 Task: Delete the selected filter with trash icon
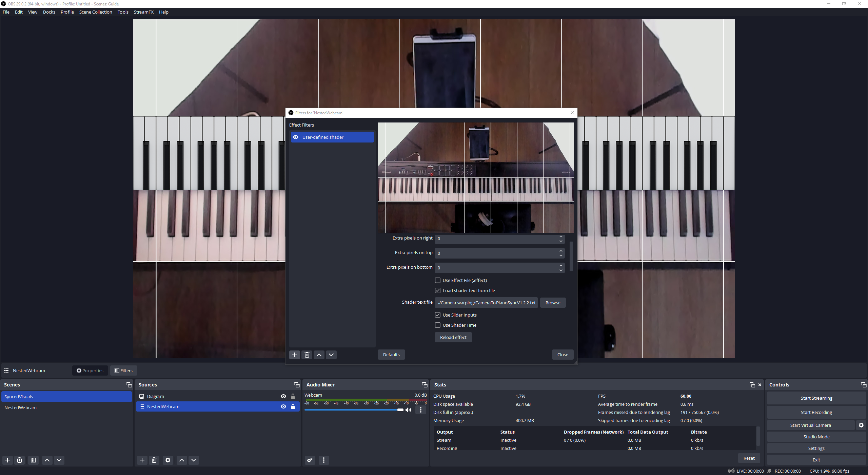(307, 355)
